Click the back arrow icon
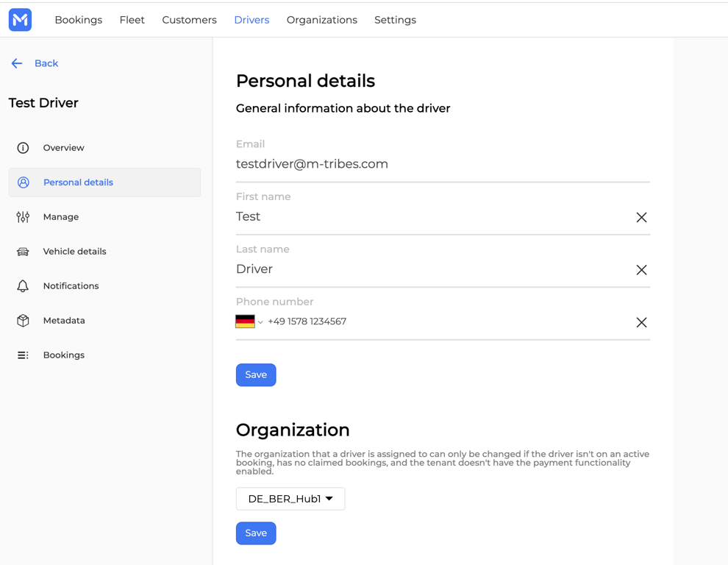728x565 pixels. click(x=17, y=63)
